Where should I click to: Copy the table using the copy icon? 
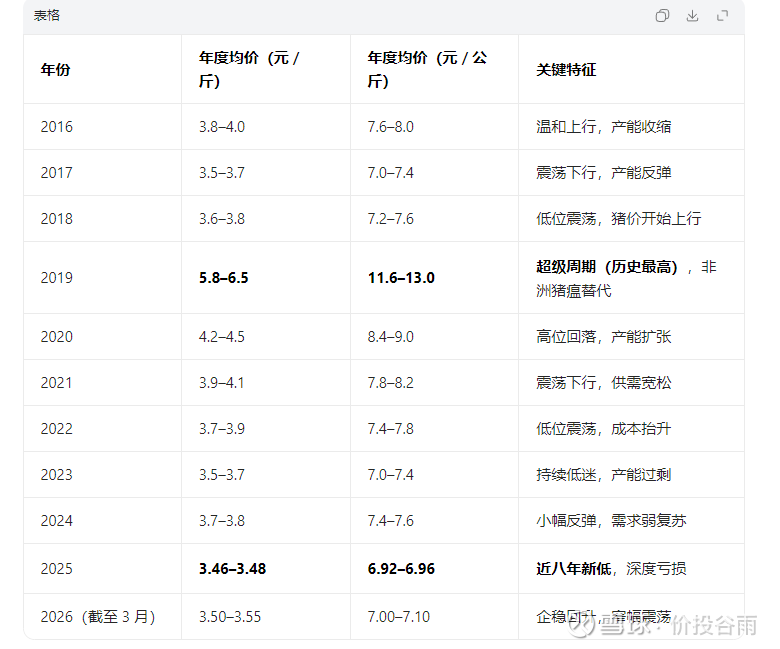pyautogui.click(x=662, y=16)
